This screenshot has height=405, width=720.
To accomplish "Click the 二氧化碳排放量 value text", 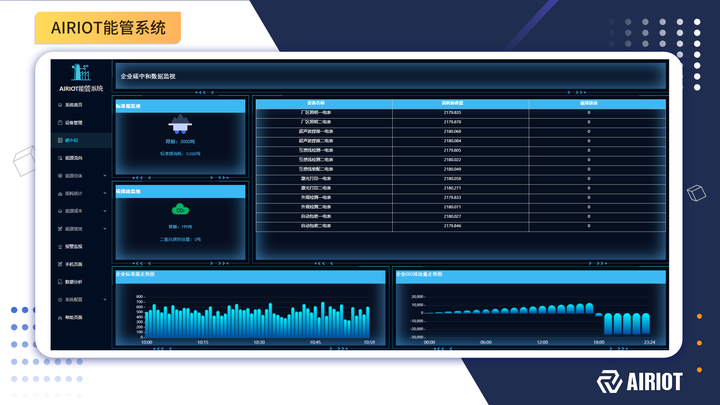I will click(x=180, y=239).
